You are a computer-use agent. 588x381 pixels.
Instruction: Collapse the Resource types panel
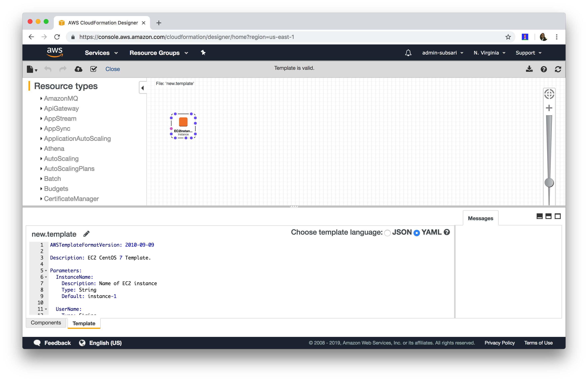[x=143, y=88]
